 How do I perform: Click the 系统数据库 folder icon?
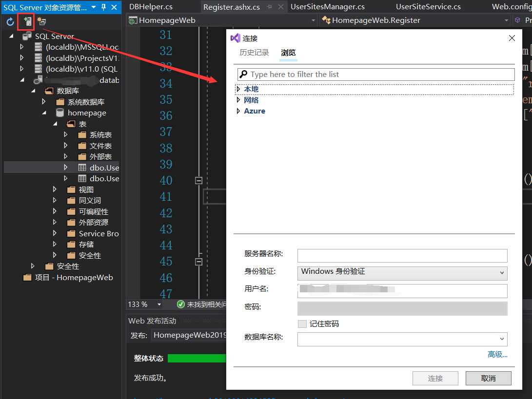coord(60,102)
